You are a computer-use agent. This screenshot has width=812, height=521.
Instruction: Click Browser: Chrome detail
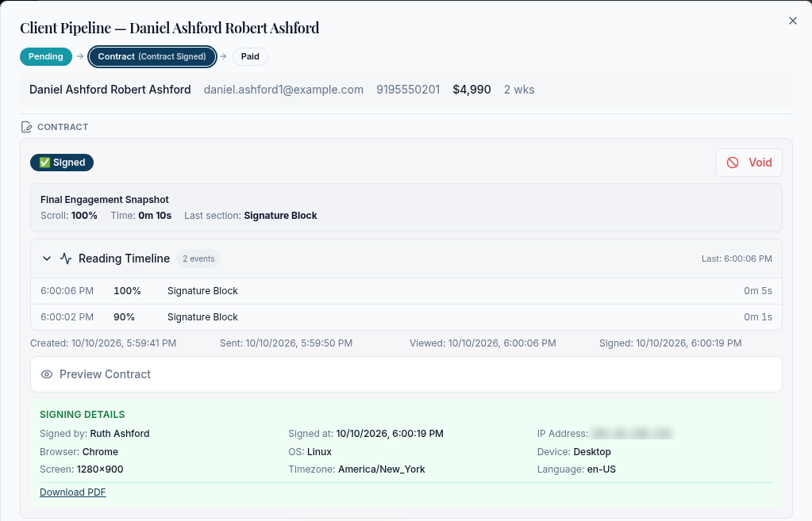(79, 452)
